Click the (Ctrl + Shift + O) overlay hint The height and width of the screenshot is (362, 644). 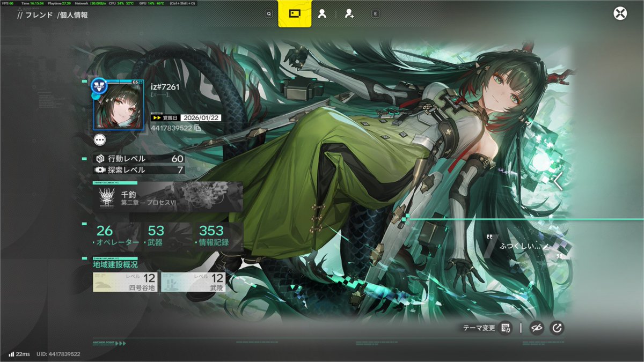coord(182,3)
